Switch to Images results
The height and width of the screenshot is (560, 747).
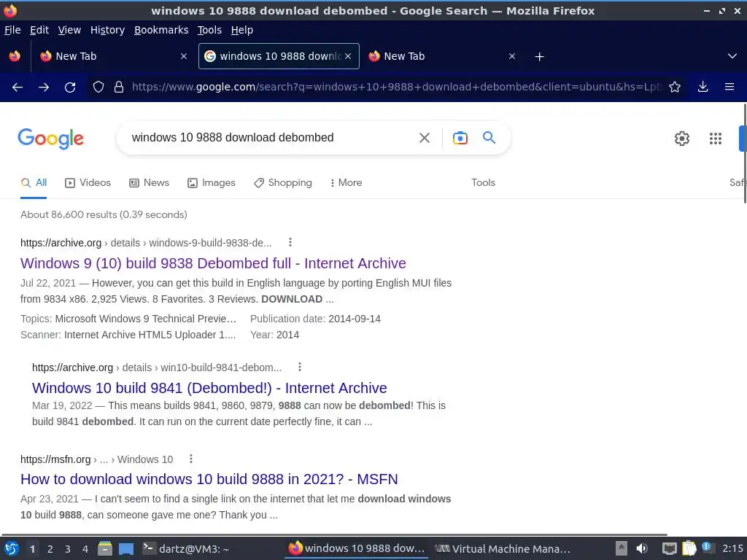(x=212, y=183)
